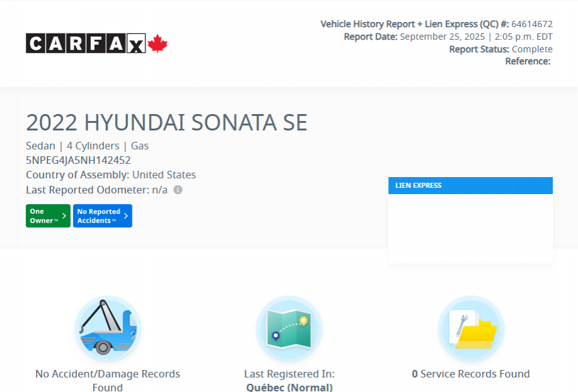Select the VIN 5NPEG4JA5NH142452
578x392 pixels.
pyautogui.click(x=78, y=160)
